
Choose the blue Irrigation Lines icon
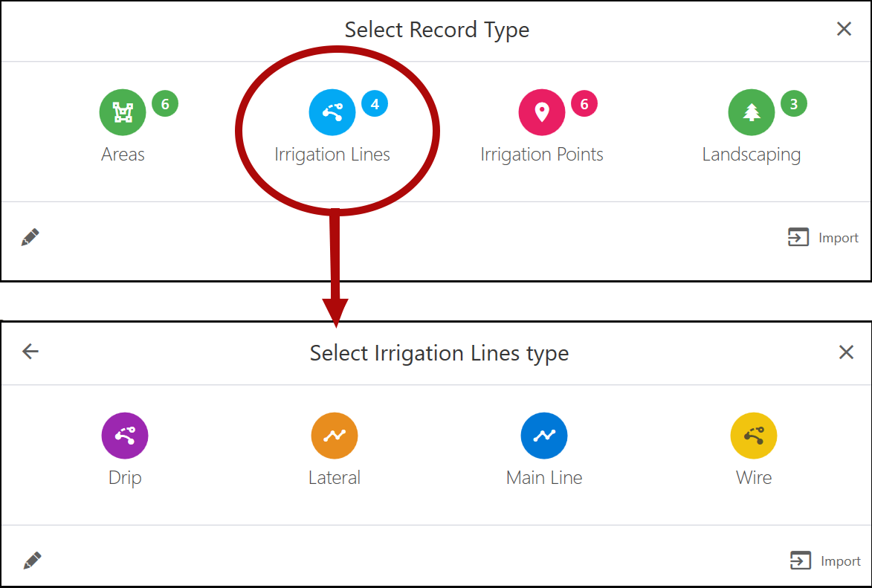[332, 112]
